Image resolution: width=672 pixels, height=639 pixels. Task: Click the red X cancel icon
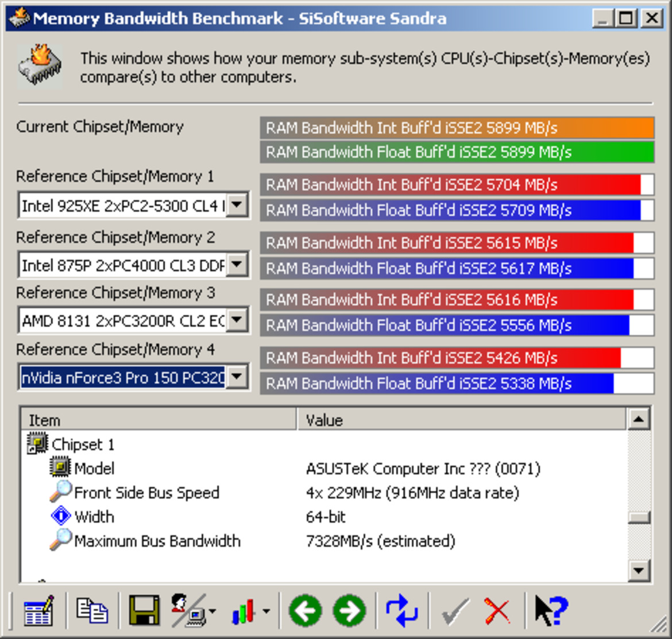[x=497, y=611]
